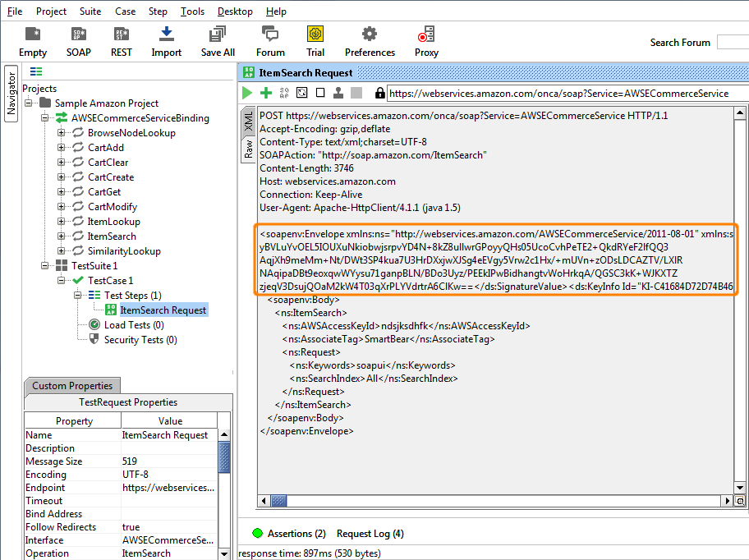Click the Follow Redirects true value
749x560 pixels.
click(x=169, y=526)
